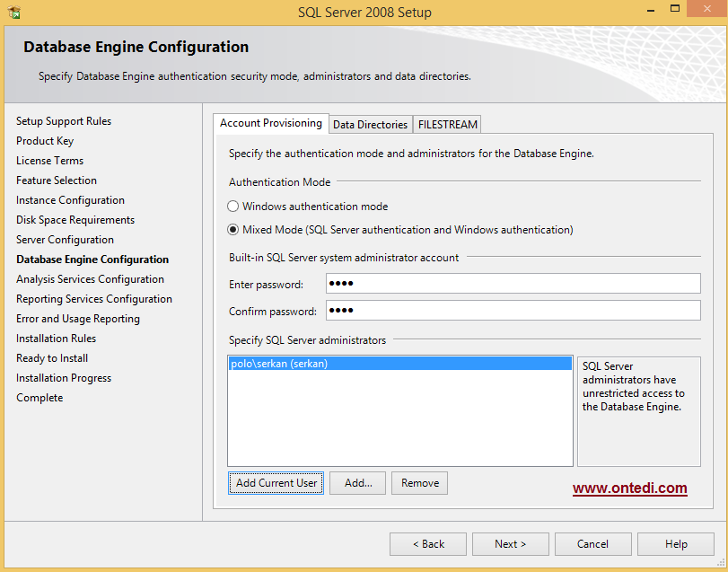Click Database Engine Configuration sidebar step
Image resolution: width=728 pixels, height=572 pixels.
[92, 260]
